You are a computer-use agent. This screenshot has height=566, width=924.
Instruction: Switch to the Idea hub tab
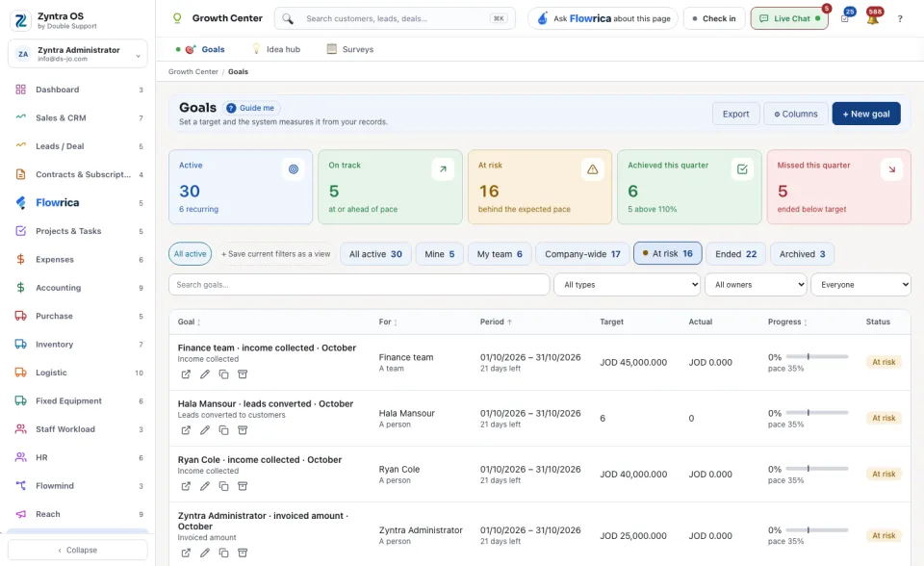[276, 49]
